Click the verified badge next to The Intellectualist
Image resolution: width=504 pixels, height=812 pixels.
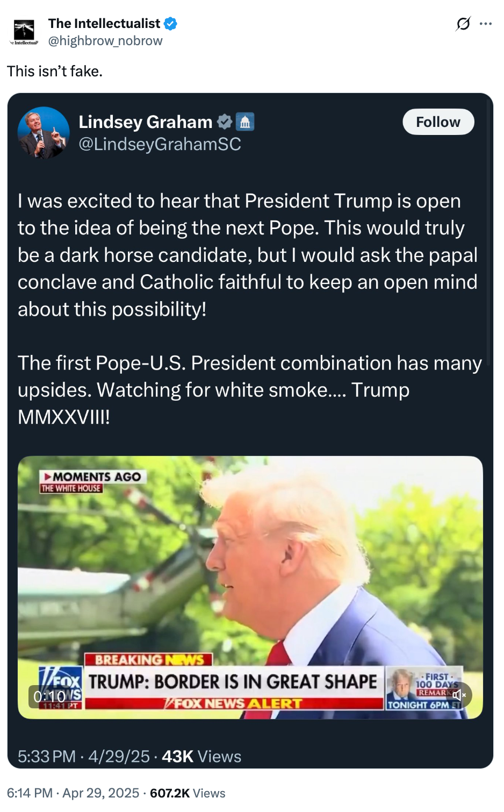tap(169, 24)
